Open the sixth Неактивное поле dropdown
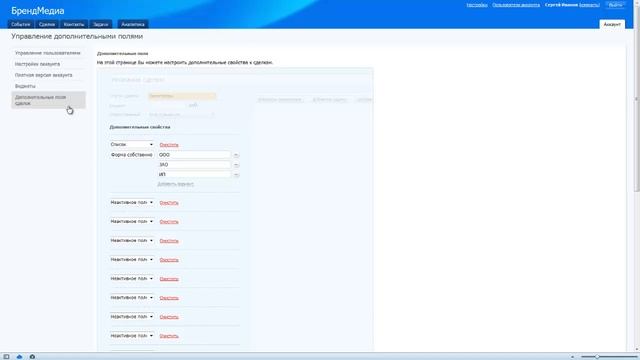The width and height of the screenshot is (640, 360). point(131,298)
